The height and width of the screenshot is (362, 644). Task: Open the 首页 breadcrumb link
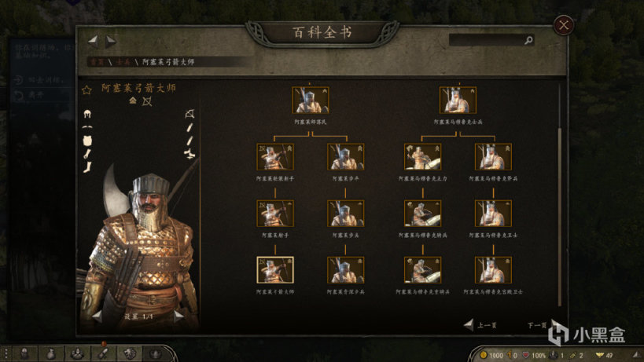pyautogui.click(x=97, y=62)
